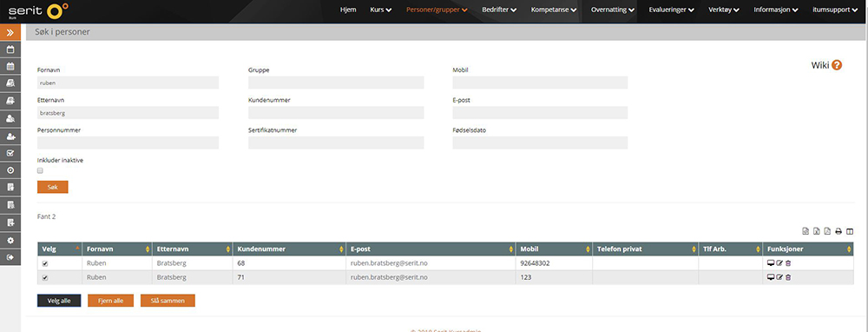This screenshot has height=332, width=868.
Task: Open the checkmark icon in sidebar
Action: (10, 153)
